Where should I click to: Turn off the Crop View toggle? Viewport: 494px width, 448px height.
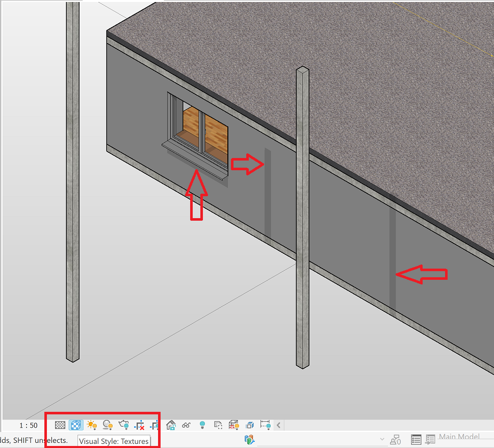click(139, 425)
